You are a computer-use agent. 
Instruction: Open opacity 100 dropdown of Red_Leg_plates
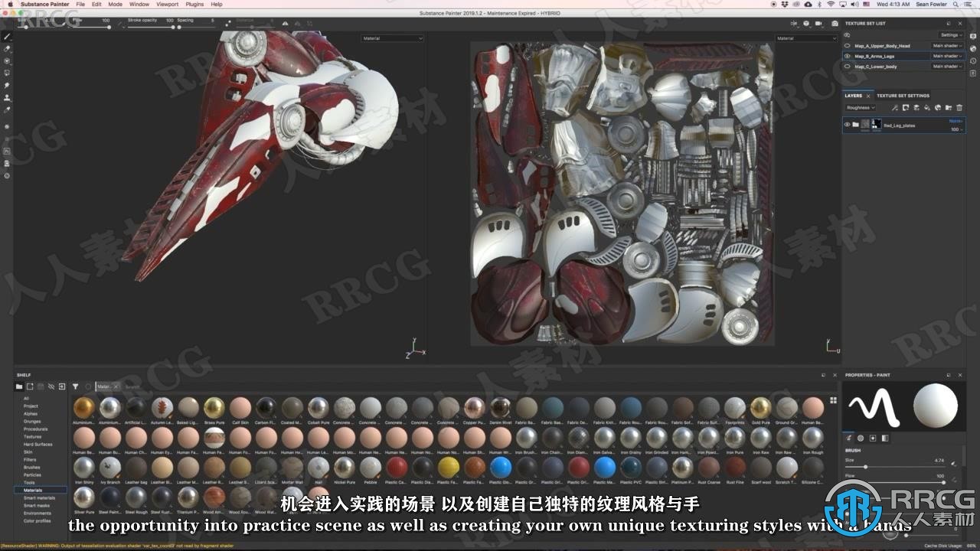click(957, 129)
